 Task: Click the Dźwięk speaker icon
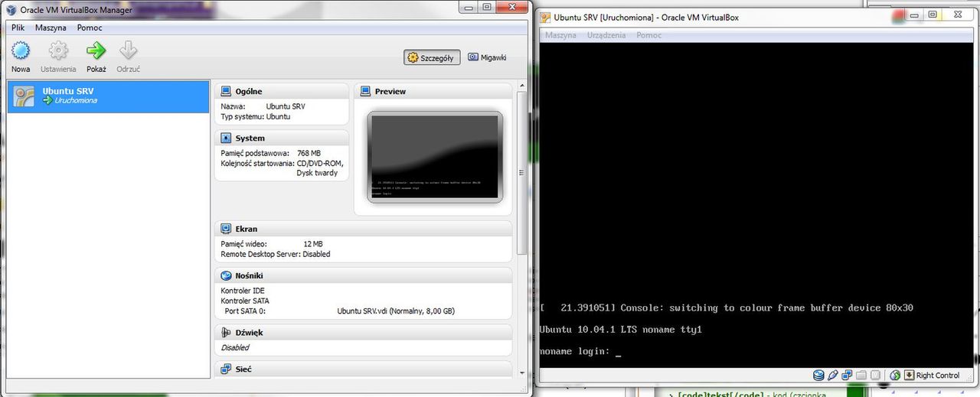(x=226, y=333)
